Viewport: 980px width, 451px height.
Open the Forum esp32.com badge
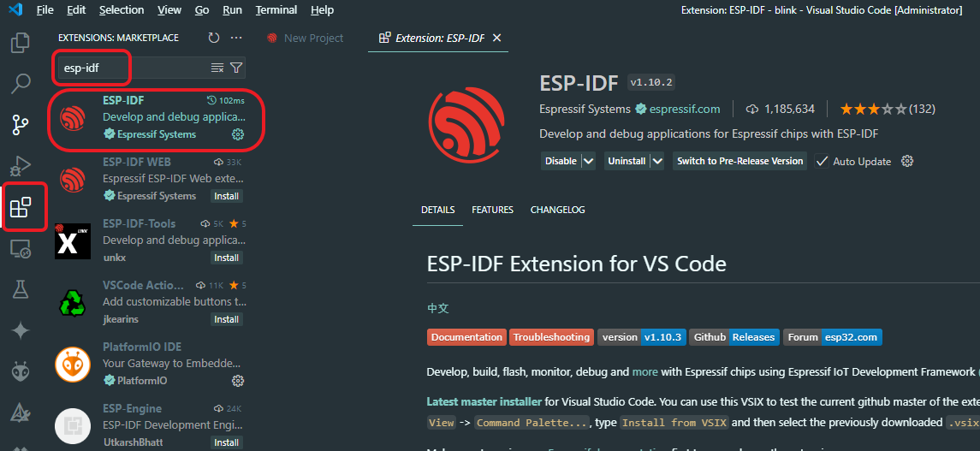833,337
